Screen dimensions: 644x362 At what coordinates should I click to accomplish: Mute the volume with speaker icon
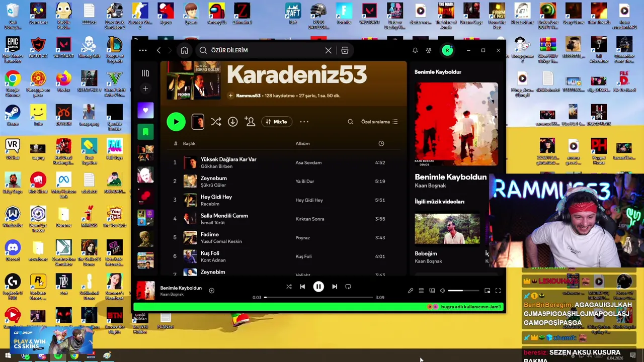point(442,291)
